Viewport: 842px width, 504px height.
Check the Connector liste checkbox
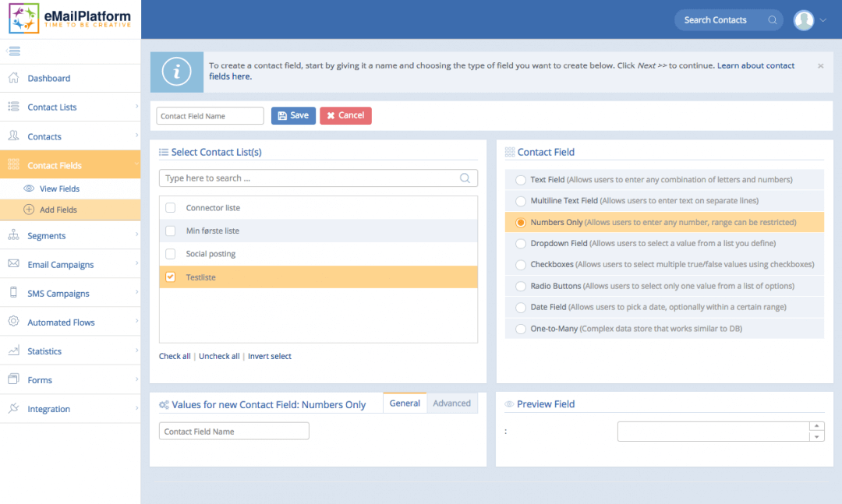[171, 208]
